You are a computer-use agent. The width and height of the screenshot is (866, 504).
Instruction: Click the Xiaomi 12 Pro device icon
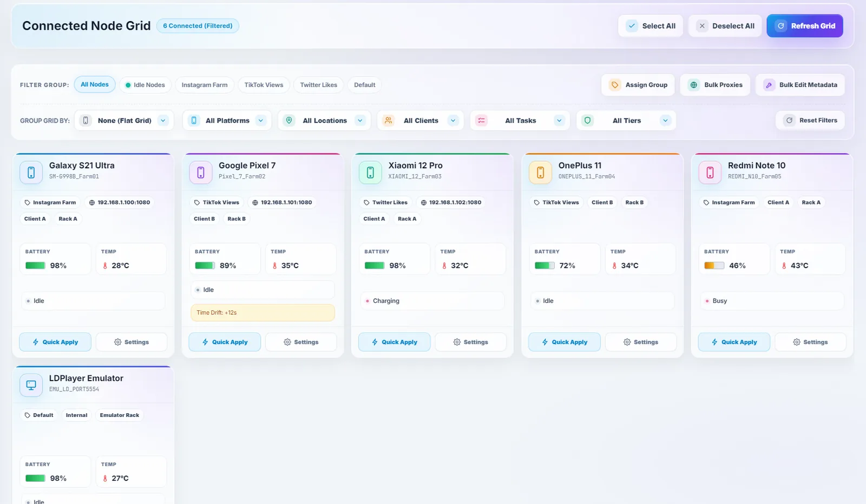point(370,173)
